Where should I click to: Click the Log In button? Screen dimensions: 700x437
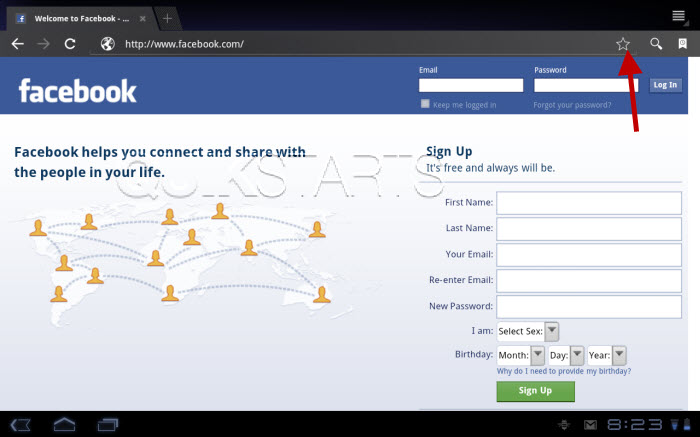coord(665,85)
